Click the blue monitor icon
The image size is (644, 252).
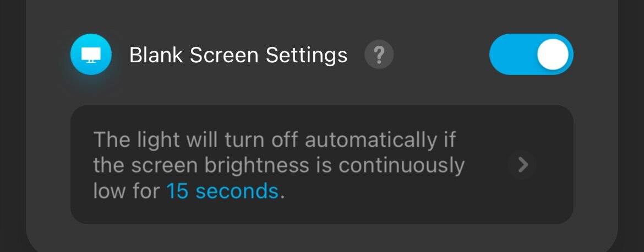point(91,55)
